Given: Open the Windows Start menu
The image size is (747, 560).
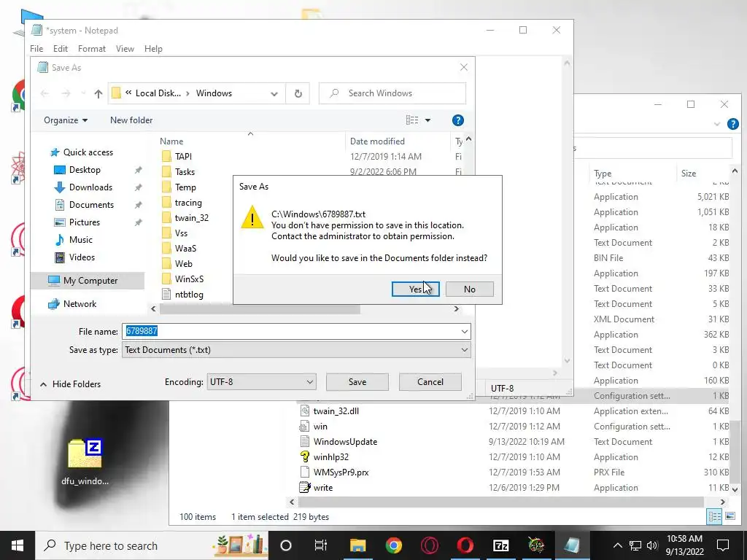Looking at the screenshot, I should (x=18, y=545).
